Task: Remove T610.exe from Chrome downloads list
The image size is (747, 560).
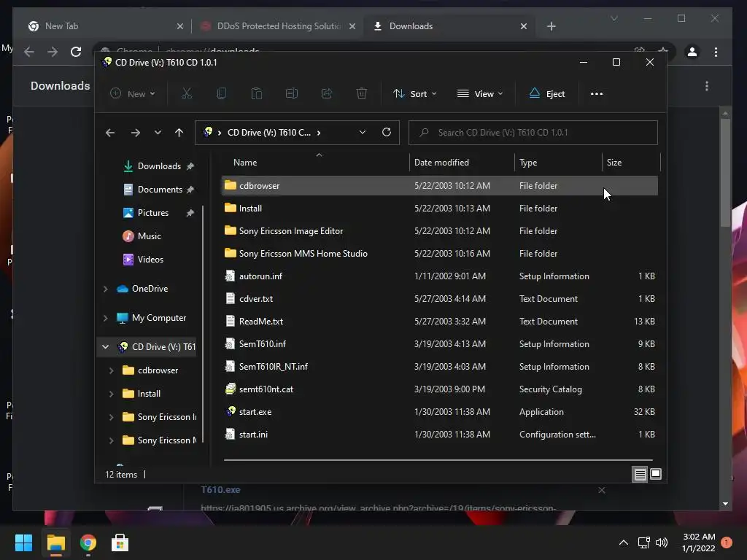Action: 602,490
